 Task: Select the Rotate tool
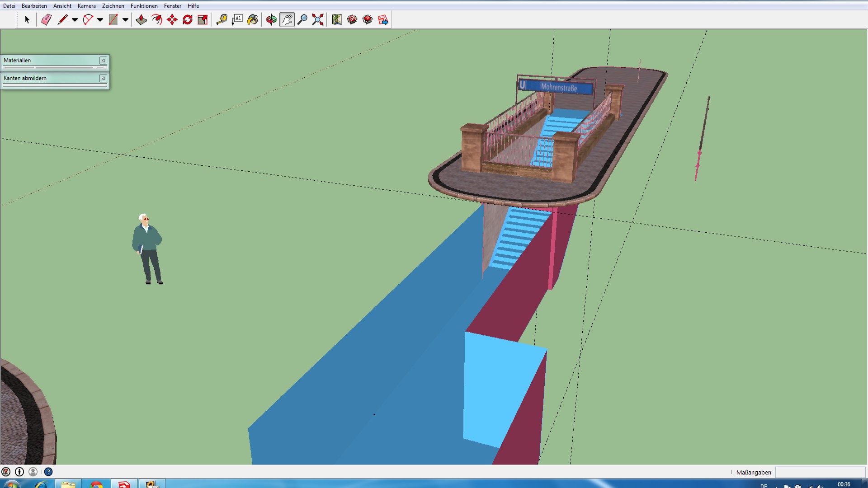188,20
